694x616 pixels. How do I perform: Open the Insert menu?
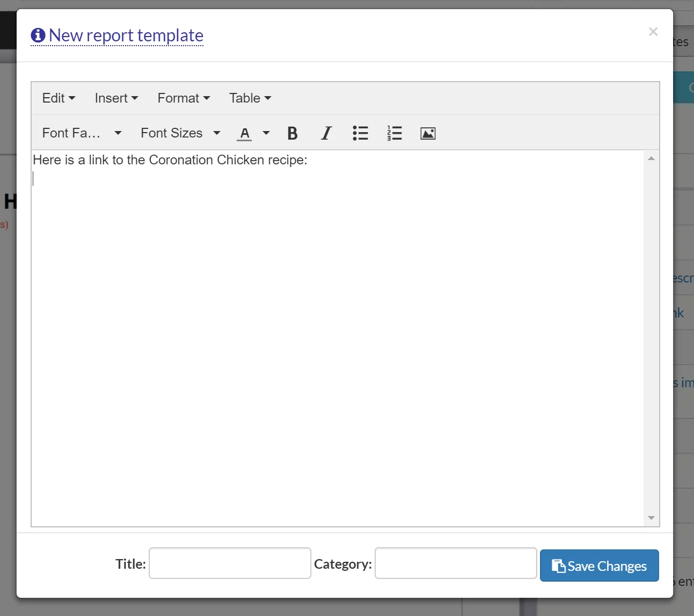point(116,98)
